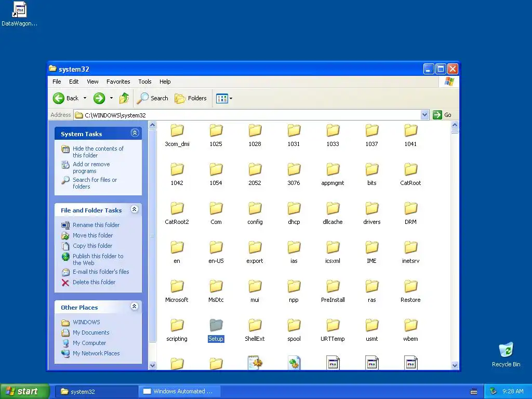Image resolution: width=532 pixels, height=399 pixels.
Task: Open the Forward history dropdown arrow
Action: (111, 98)
